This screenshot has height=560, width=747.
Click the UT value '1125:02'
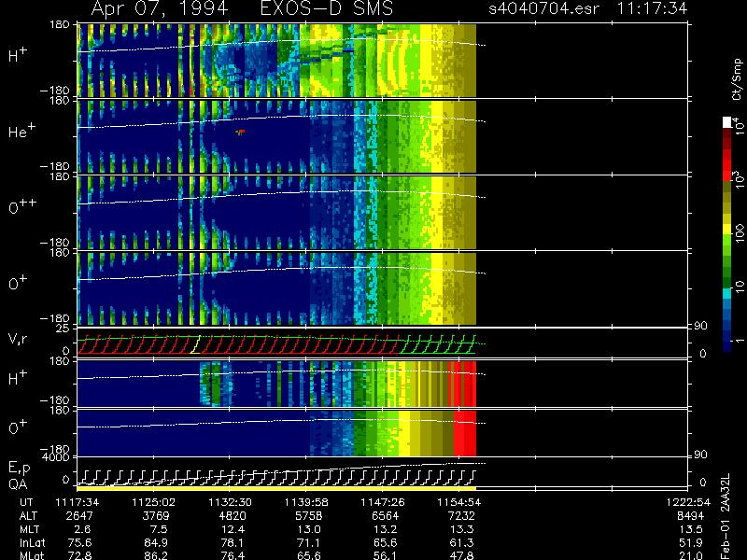tap(153, 502)
